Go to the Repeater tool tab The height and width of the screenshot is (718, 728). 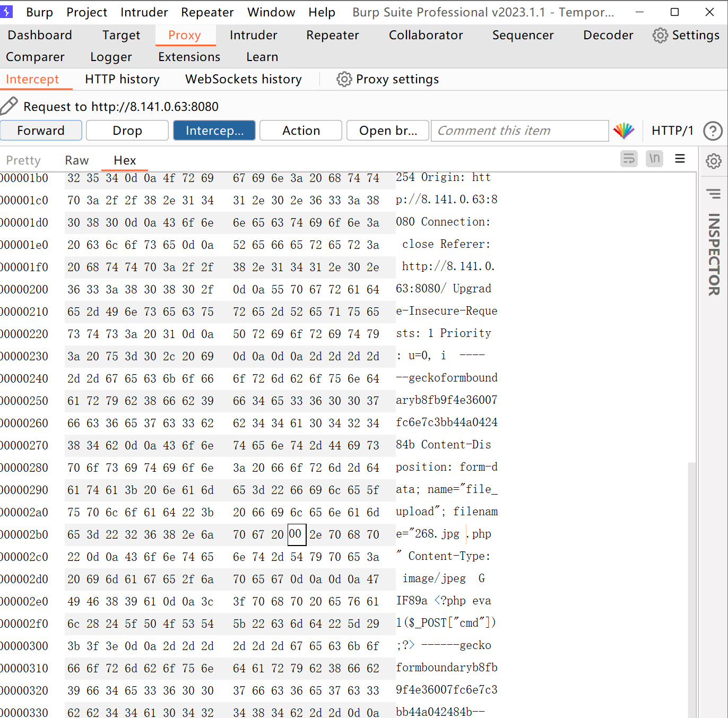[x=333, y=35]
